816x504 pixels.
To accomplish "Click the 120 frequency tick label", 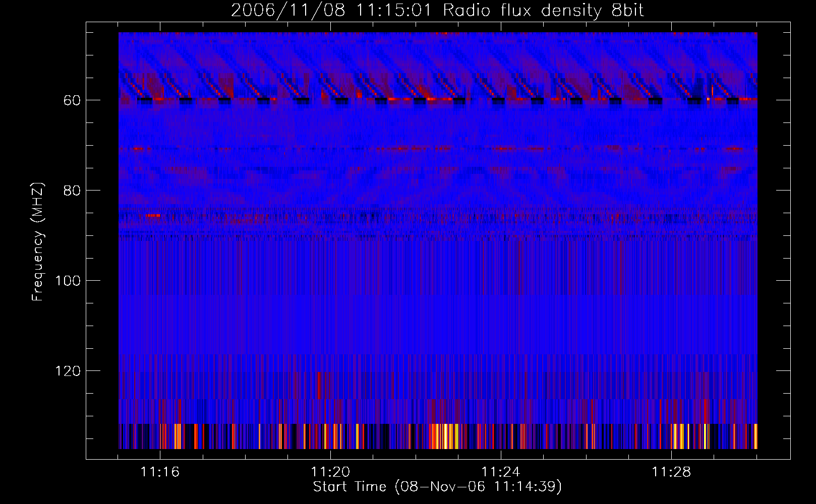I will click(x=68, y=371).
